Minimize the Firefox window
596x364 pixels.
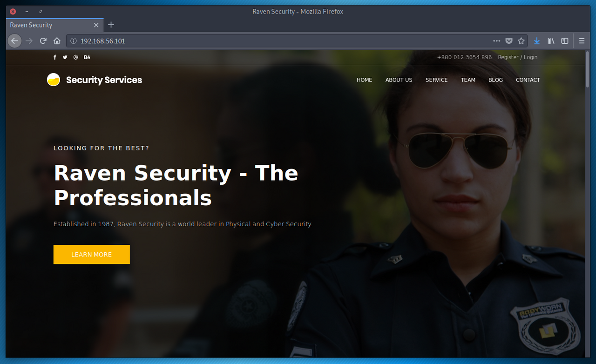click(27, 11)
